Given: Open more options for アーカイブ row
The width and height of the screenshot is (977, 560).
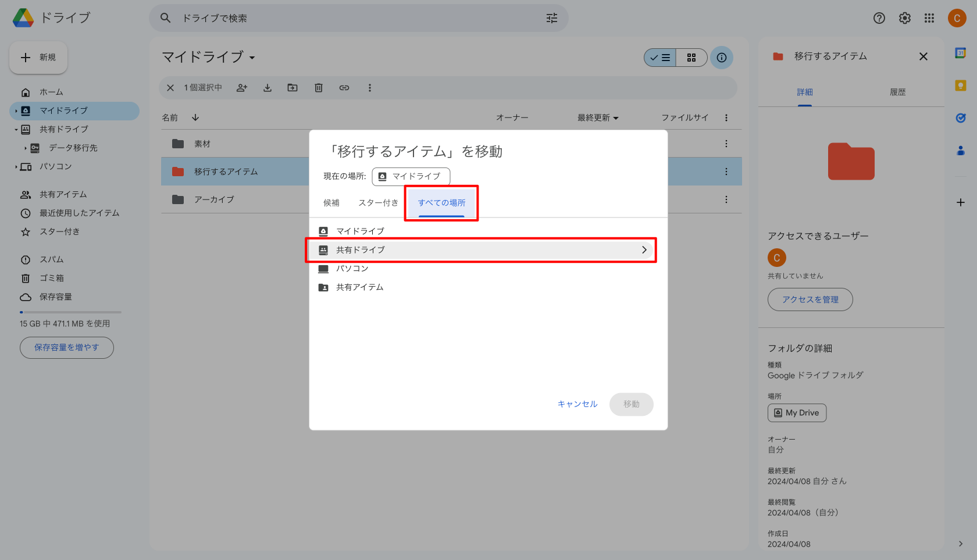Looking at the screenshot, I should pos(726,199).
